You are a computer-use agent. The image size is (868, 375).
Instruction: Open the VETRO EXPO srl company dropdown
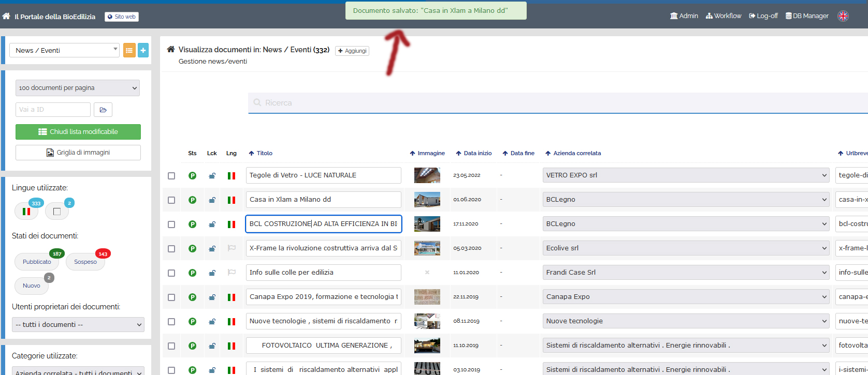pyautogui.click(x=686, y=175)
